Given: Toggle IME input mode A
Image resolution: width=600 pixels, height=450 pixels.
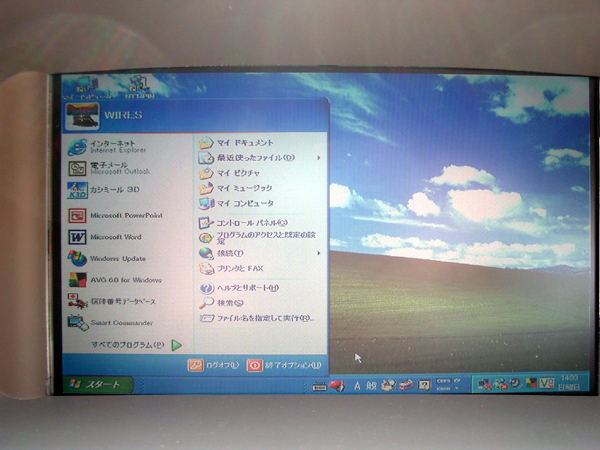Looking at the screenshot, I should tap(357, 386).
